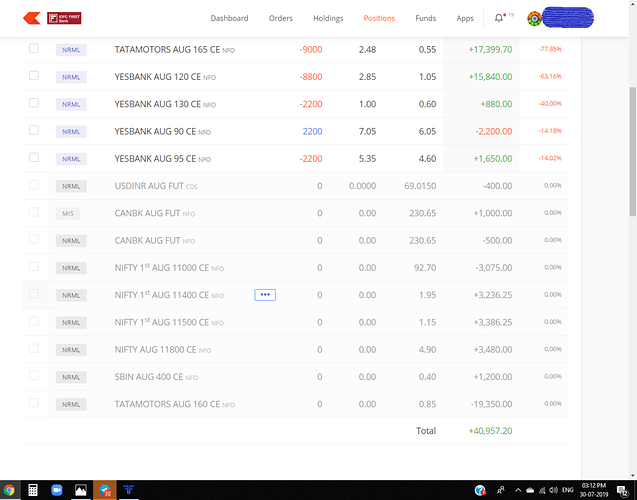
Task: Click the help icon in system tray
Action: [480, 490]
